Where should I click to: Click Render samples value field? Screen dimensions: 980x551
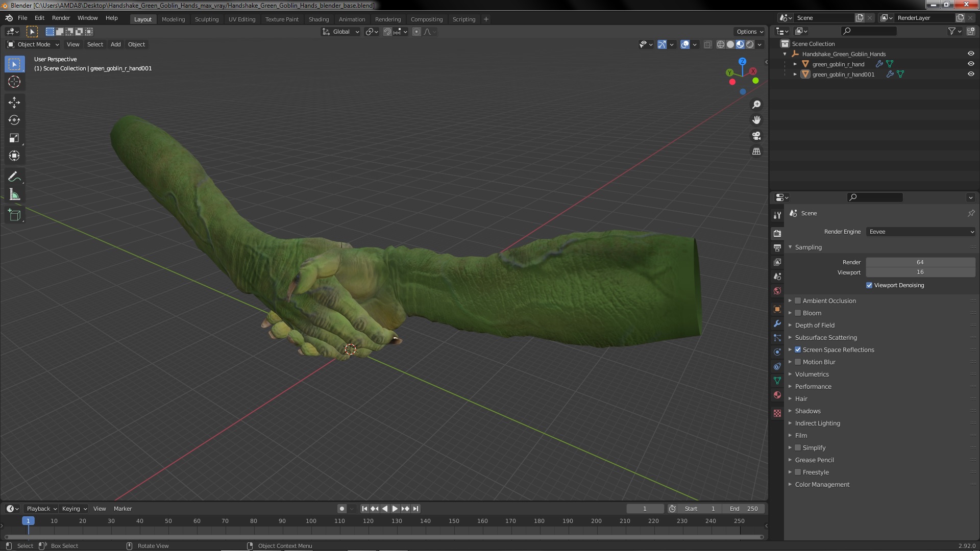(920, 262)
